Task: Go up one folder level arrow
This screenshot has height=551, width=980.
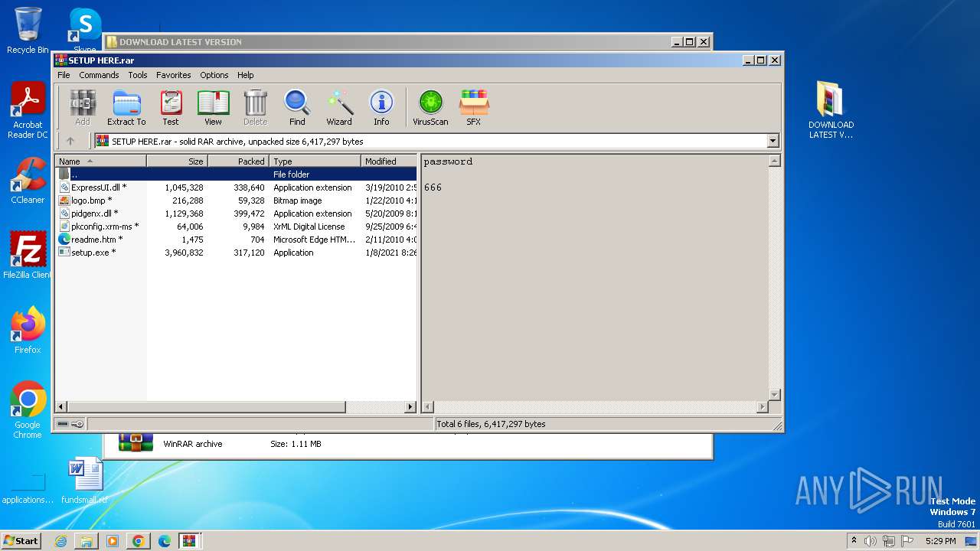Action: (x=70, y=141)
